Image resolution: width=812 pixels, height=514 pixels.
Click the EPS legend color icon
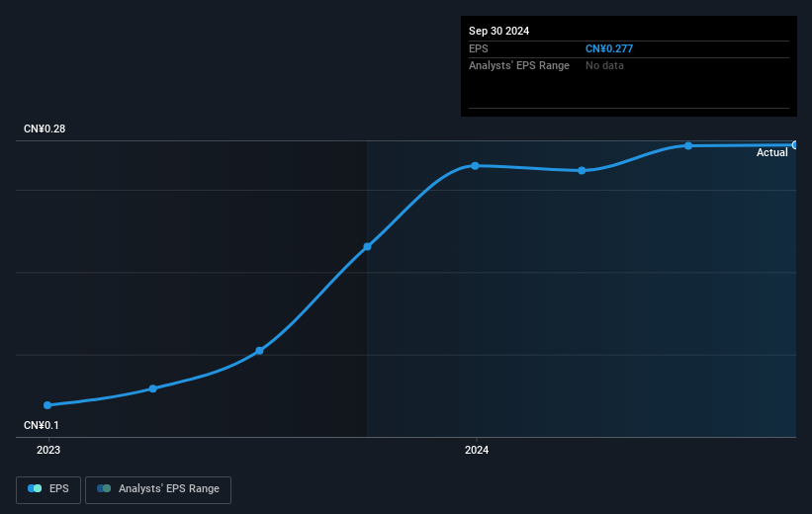35,488
